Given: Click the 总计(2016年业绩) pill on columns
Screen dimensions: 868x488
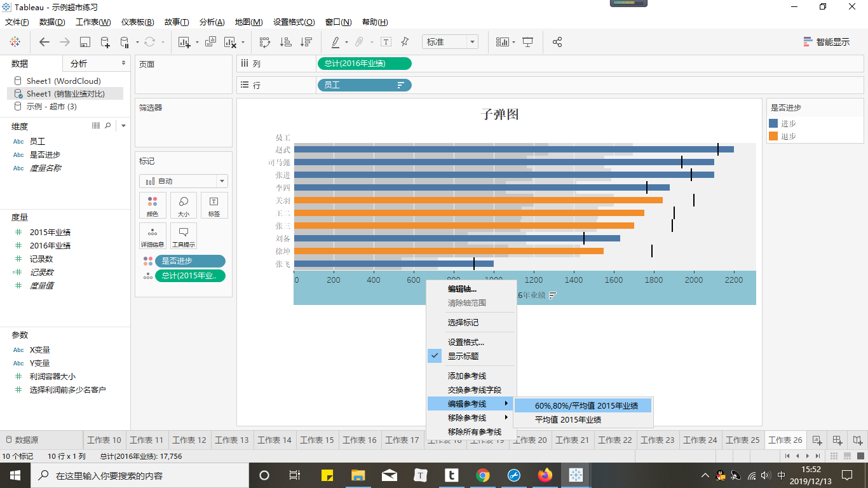Looking at the screenshot, I should (364, 64).
